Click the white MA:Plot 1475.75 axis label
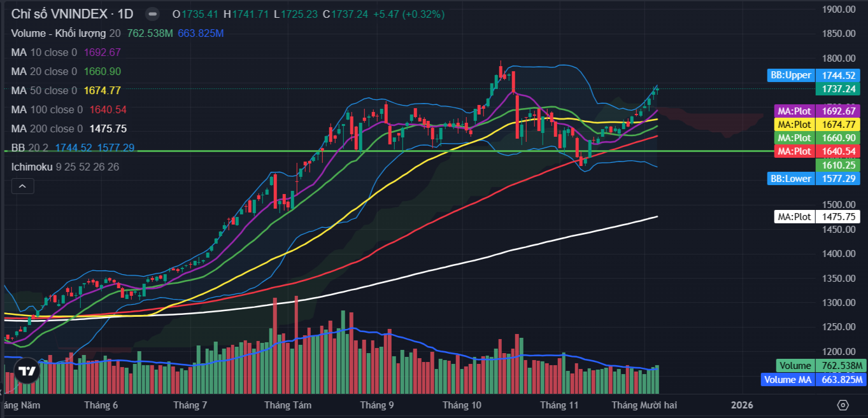 click(x=794, y=217)
